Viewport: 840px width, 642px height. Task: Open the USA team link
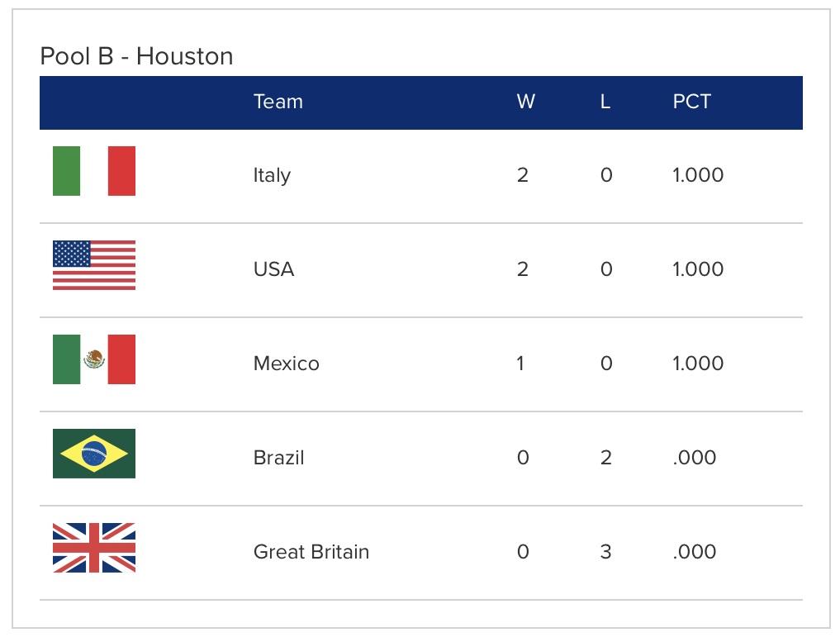273,269
